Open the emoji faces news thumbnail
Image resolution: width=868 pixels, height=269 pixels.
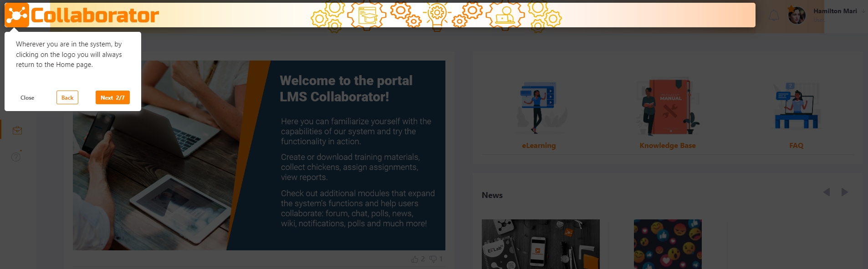point(668,244)
